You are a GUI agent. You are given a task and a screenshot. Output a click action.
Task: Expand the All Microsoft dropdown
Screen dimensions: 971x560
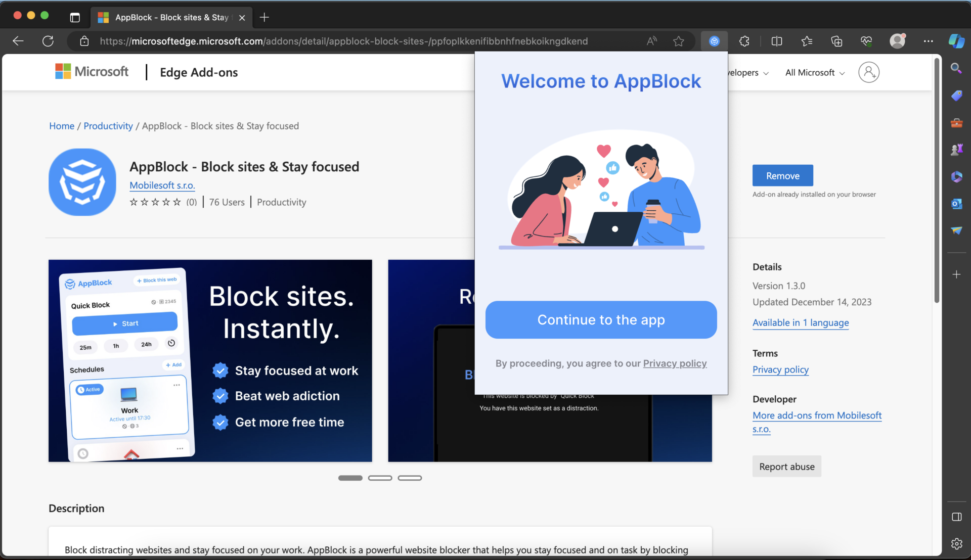point(815,72)
